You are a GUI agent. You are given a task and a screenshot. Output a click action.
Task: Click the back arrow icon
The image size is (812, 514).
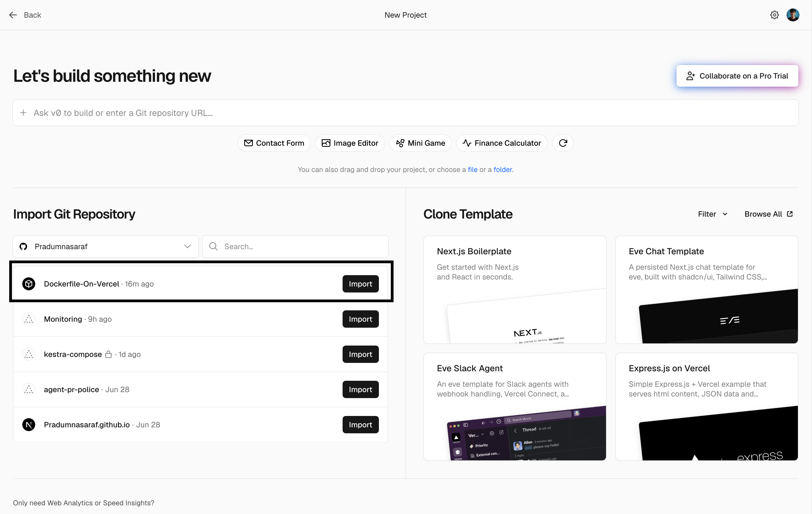pyautogui.click(x=13, y=15)
